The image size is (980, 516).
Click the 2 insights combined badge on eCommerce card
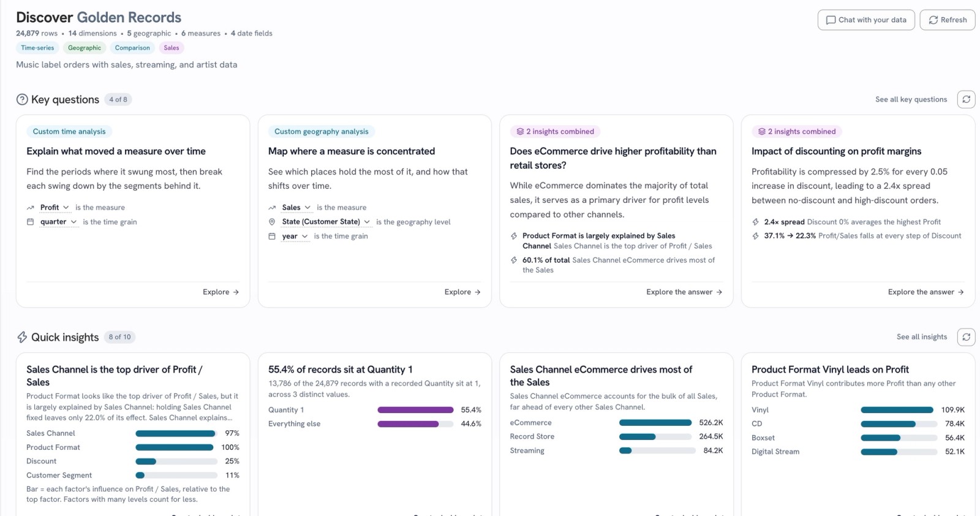556,132
